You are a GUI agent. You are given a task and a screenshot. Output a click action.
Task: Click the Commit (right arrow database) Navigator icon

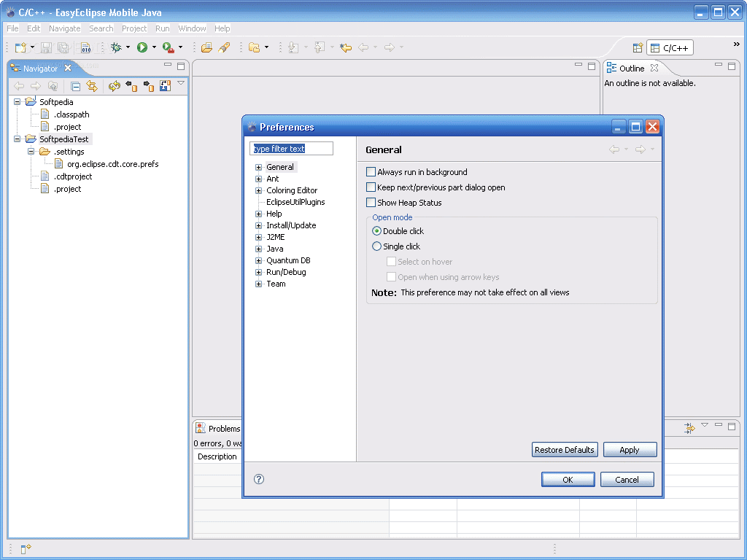149,86
